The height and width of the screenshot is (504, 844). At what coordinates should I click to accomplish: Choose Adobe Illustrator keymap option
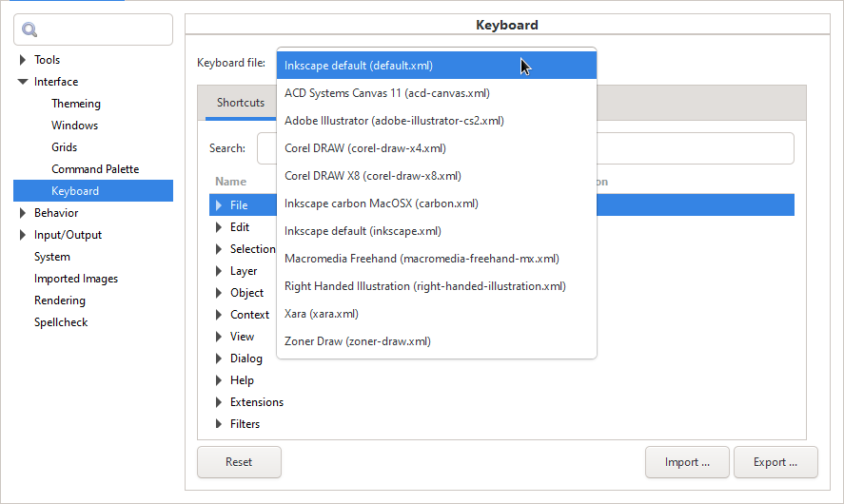pos(437,121)
